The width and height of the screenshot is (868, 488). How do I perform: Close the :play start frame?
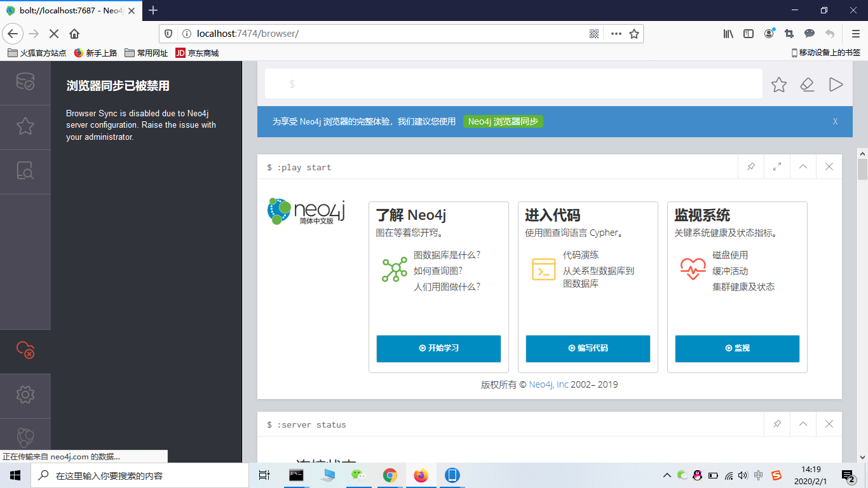(829, 167)
